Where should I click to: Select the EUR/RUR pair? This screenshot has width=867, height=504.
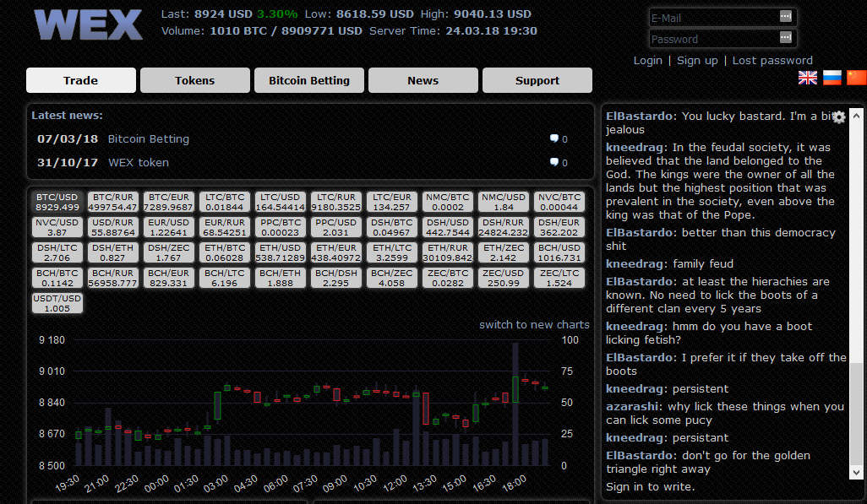click(225, 227)
